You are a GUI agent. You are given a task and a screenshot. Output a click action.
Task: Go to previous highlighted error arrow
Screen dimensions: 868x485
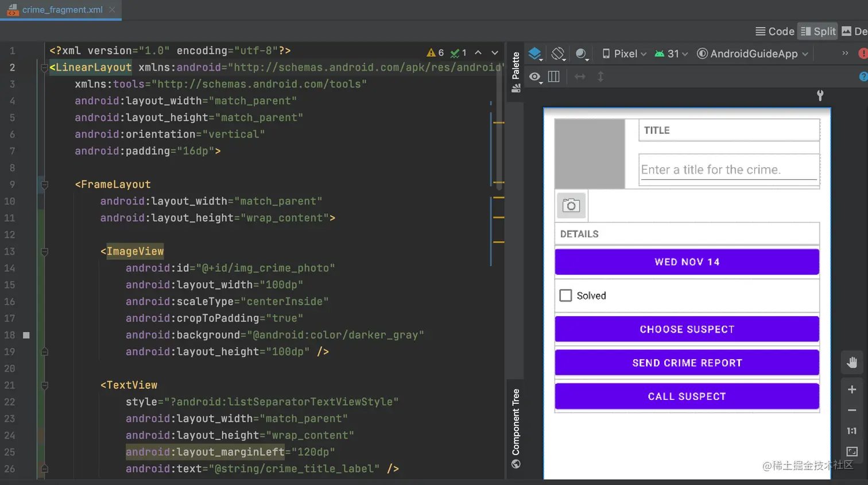[478, 52]
